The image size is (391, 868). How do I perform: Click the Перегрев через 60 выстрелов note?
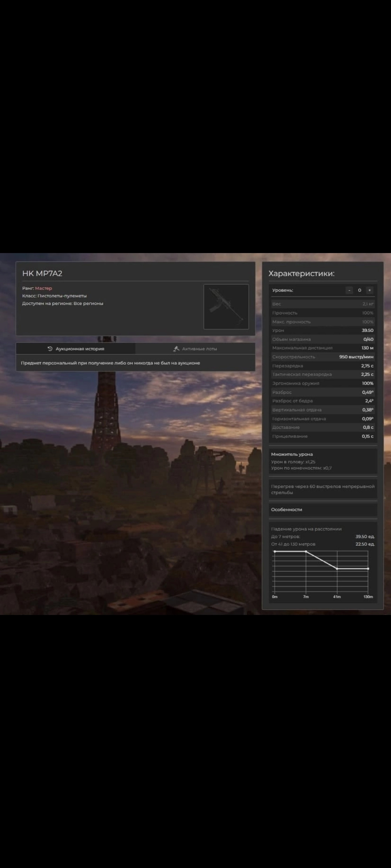pos(323,489)
